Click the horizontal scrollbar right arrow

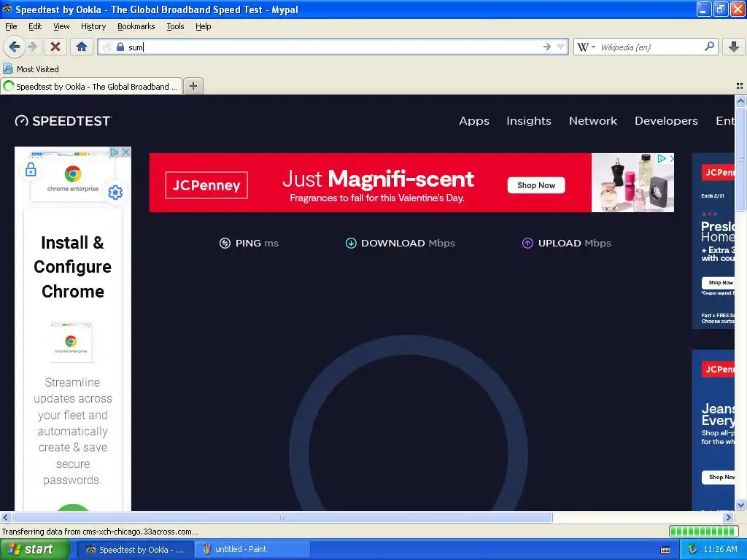[x=729, y=517]
